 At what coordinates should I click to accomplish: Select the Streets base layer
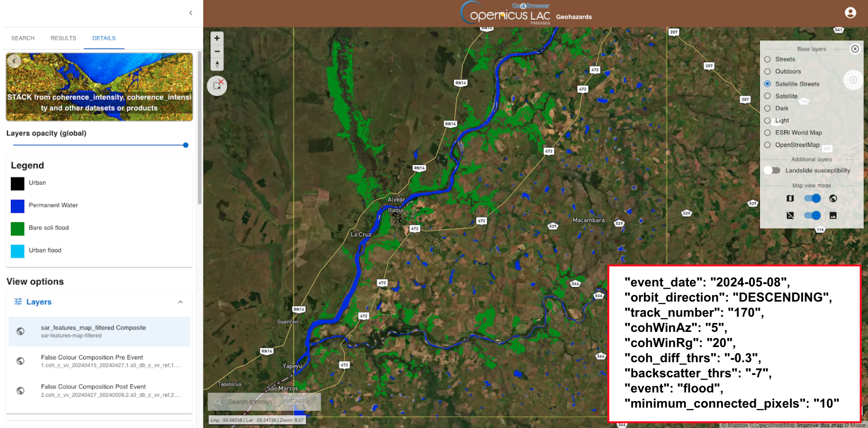768,59
